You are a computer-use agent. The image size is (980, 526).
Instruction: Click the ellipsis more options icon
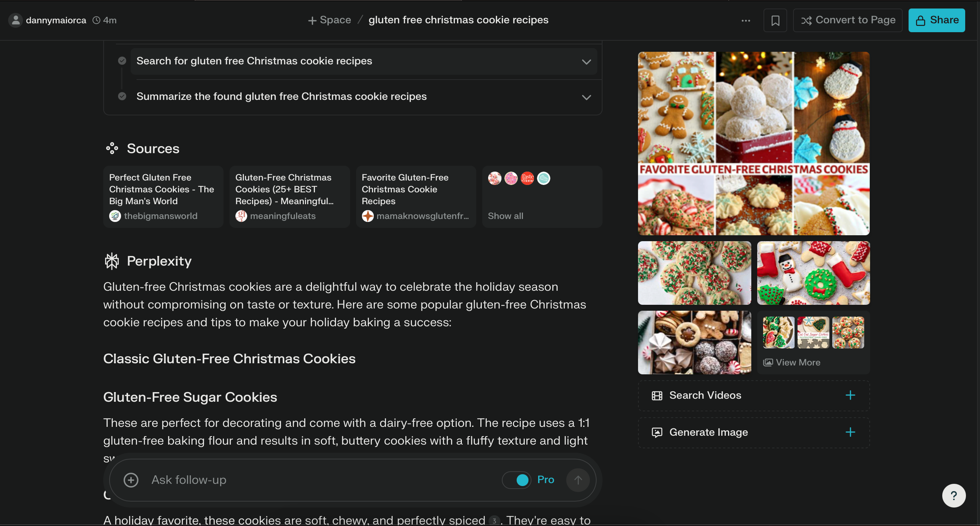click(x=746, y=20)
